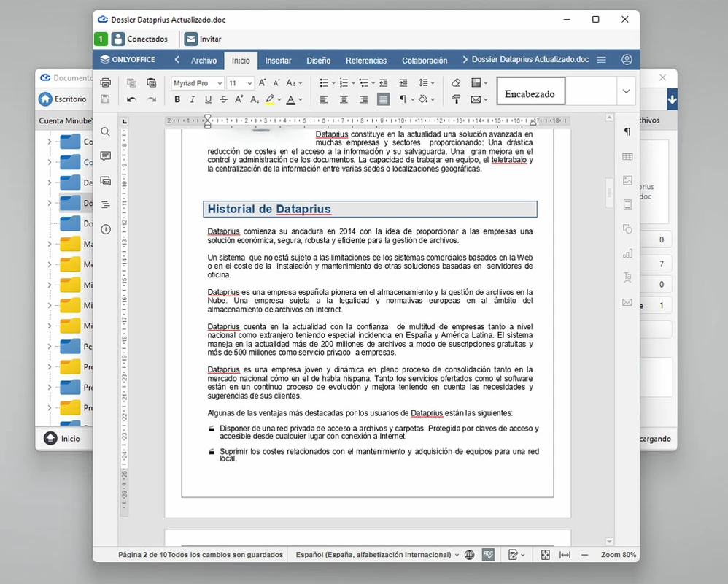Toggle italic formatting
Image resolution: width=728 pixels, height=584 pixels.
pos(193,99)
